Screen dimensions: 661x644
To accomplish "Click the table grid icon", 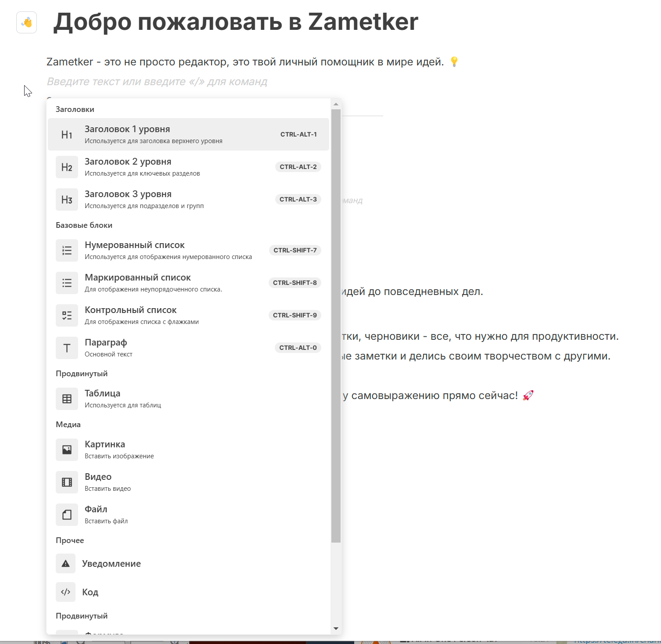I will click(67, 399).
